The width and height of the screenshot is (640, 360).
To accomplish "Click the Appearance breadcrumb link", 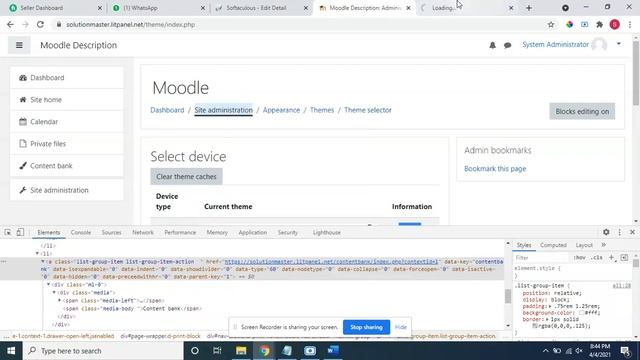I will 281,110.
